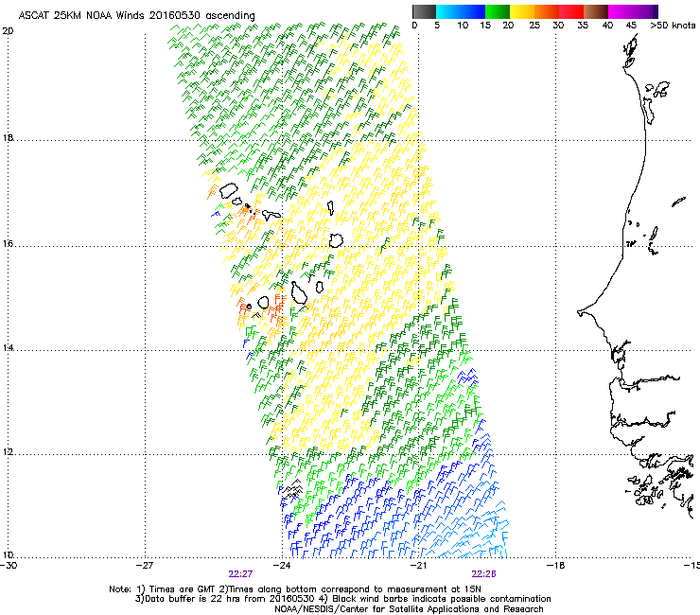Click the cyan 5-10 knots legend swatch
This screenshot has width=700, height=615.
[x=448, y=11]
